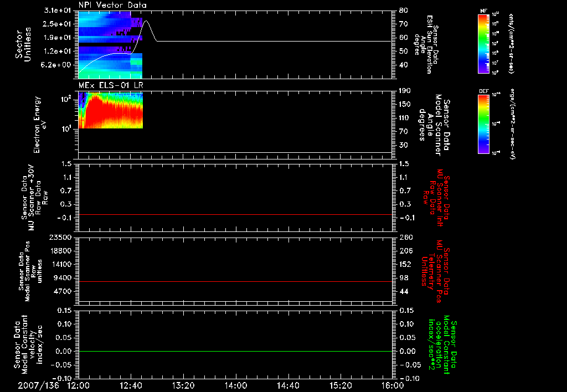Click the 'Electron Energy eV' axis title
Image resolution: width=567 pixels, height=392 pixels.
point(40,125)
